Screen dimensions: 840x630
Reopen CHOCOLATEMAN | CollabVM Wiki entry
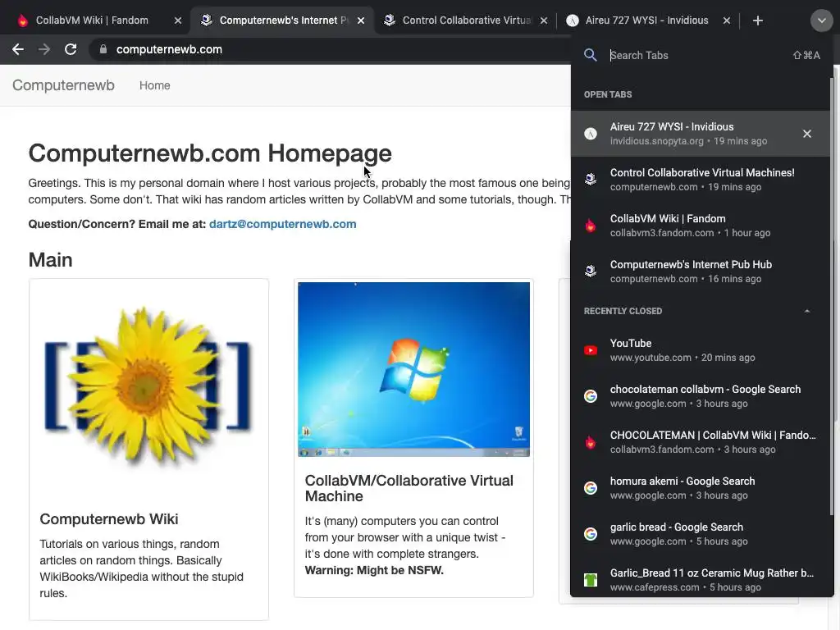point(701,442)
